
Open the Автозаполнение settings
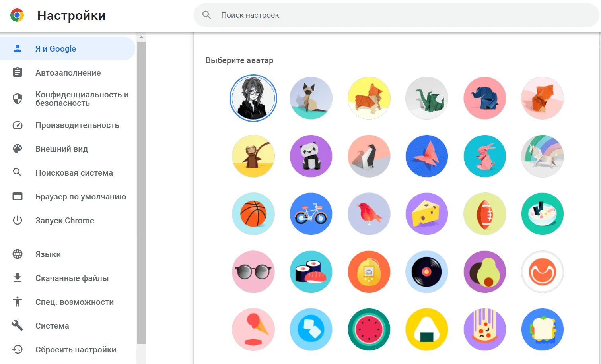tap(68, 72)
